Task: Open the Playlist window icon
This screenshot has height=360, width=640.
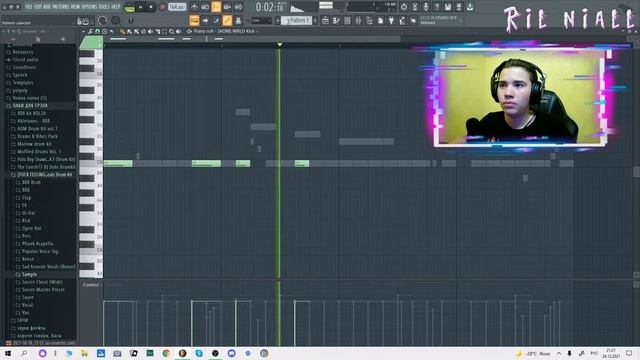Action: [325, 20]
